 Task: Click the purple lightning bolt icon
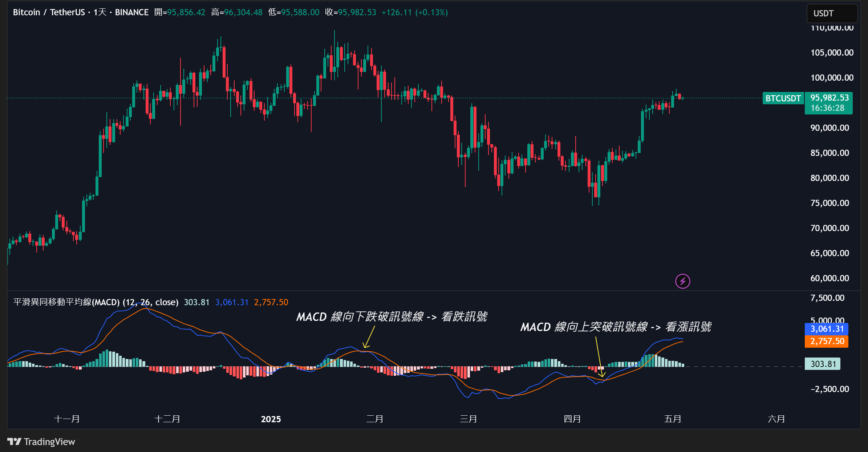682,281
